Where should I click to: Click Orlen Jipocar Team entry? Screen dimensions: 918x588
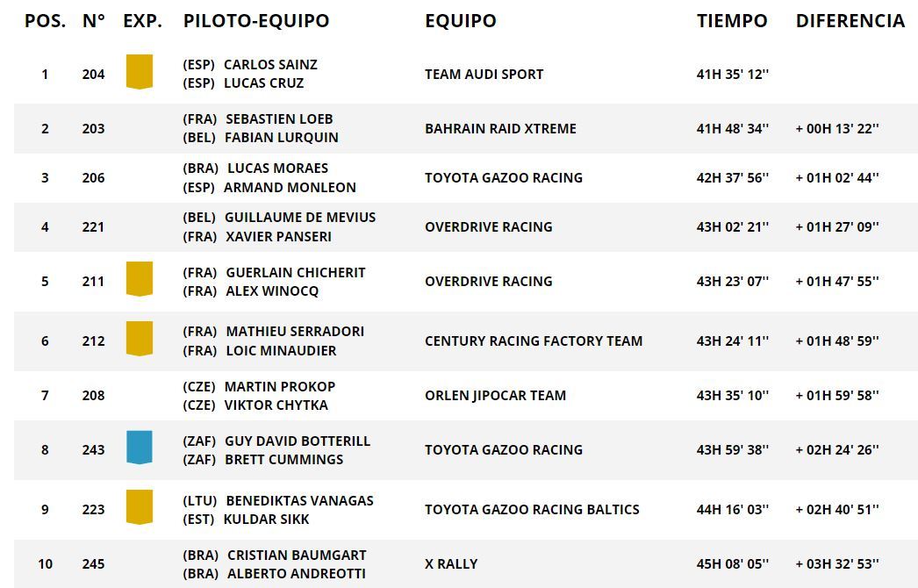tap(495, 396)
